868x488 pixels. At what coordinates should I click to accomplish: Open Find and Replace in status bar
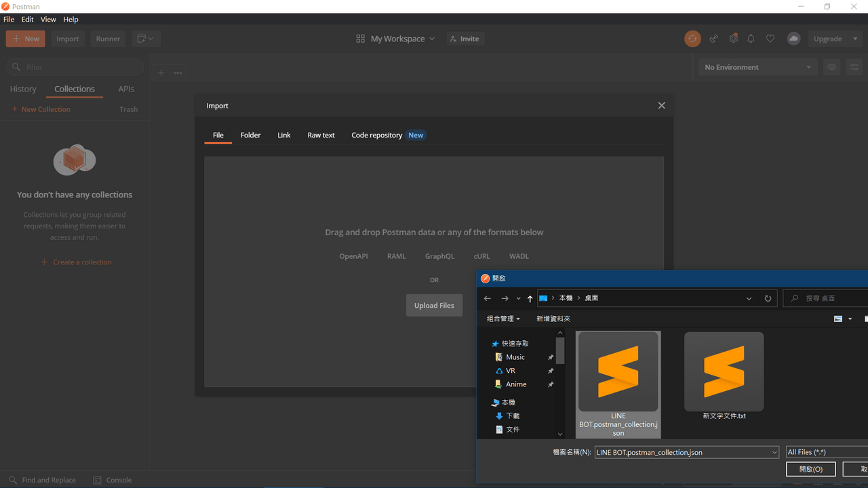tap(42, 480)
